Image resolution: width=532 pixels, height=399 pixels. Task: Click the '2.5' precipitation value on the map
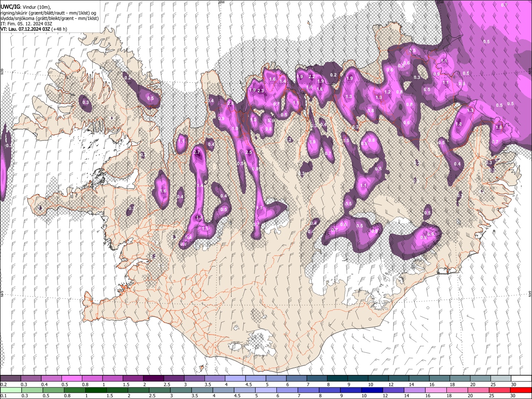coord(249,153)
